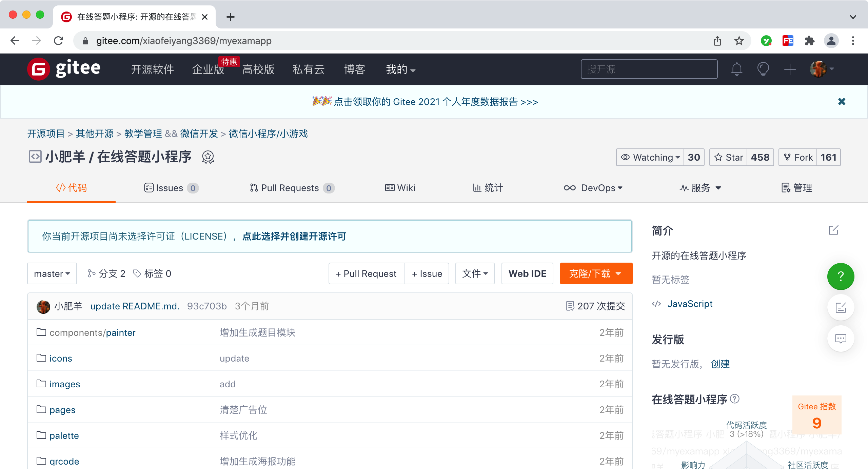Click the 搜开源 search field
The width and height of the screenshot is (868, 469).
click(x=649, y=69)
